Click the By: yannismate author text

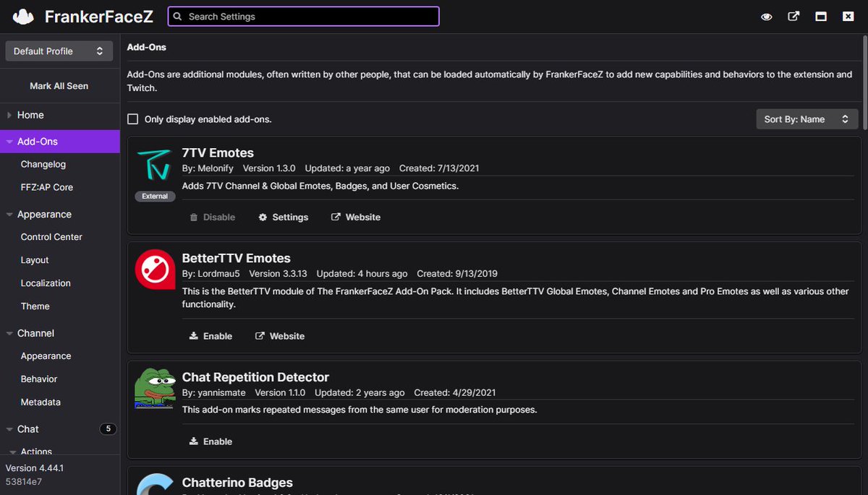(214, 393)
